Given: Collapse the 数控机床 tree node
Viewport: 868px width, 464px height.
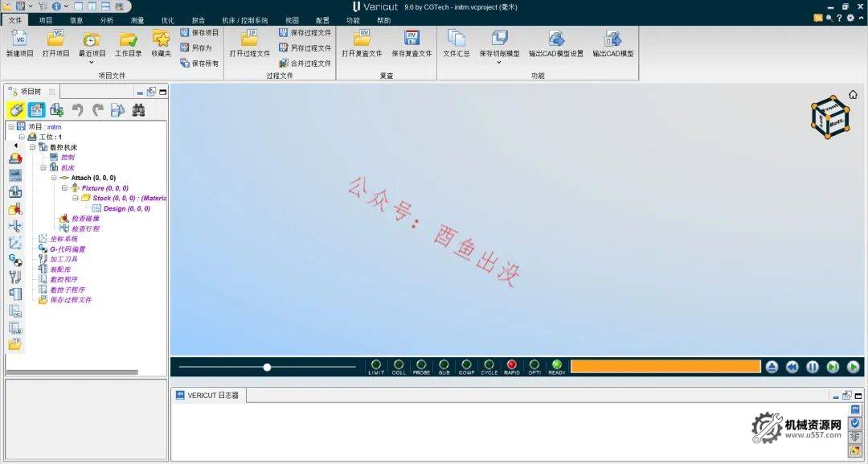Looking at the screenshot, I should click(x=33, y=146).
